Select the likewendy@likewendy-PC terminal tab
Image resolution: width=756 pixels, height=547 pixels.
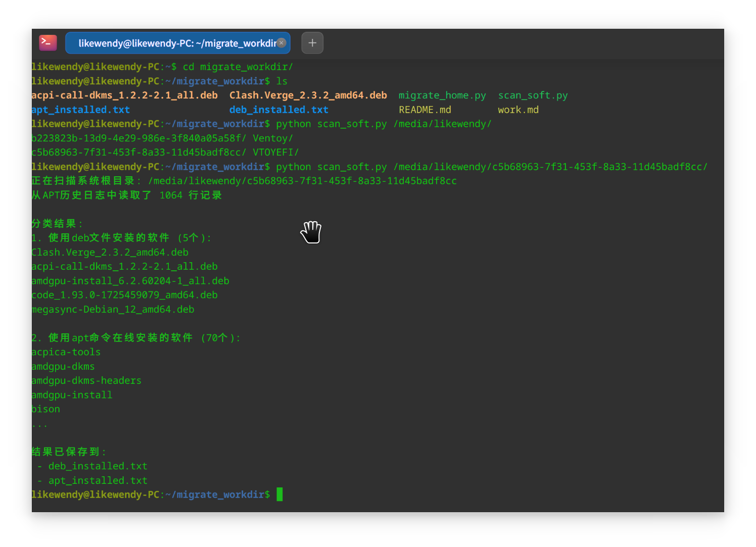[178, 43]
